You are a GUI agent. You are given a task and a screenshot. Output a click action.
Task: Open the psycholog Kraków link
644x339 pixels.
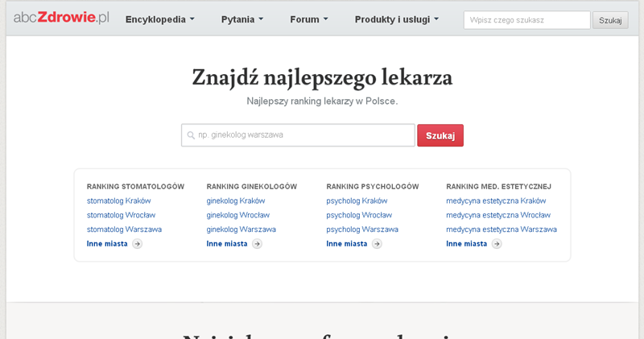point(357,201)
